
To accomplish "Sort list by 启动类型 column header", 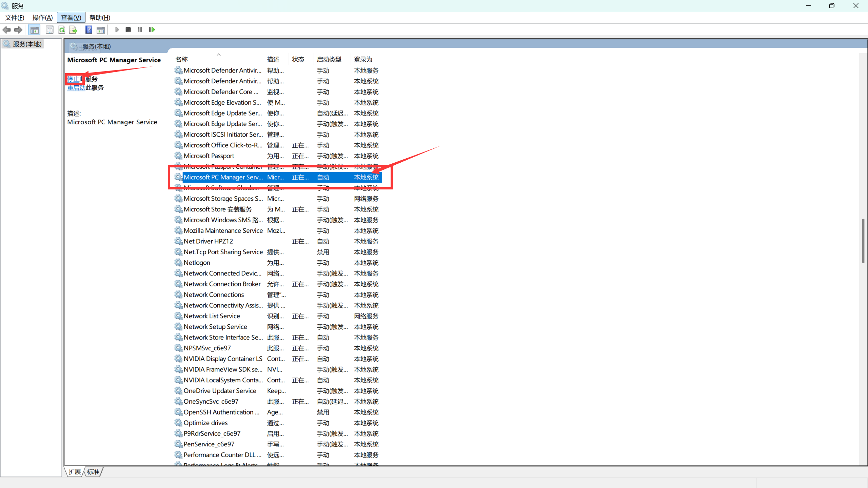I will coord(329,59).
